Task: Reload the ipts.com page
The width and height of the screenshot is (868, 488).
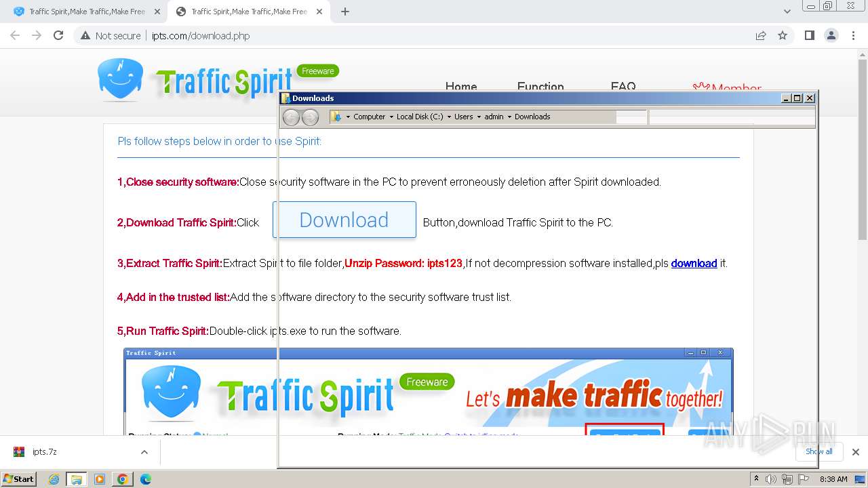Action: (x=58, y=36)
